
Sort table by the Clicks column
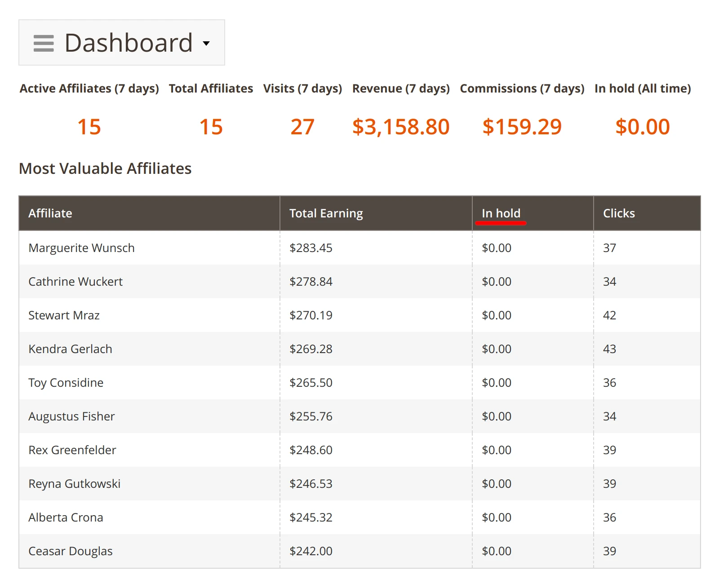coord(619,213)
